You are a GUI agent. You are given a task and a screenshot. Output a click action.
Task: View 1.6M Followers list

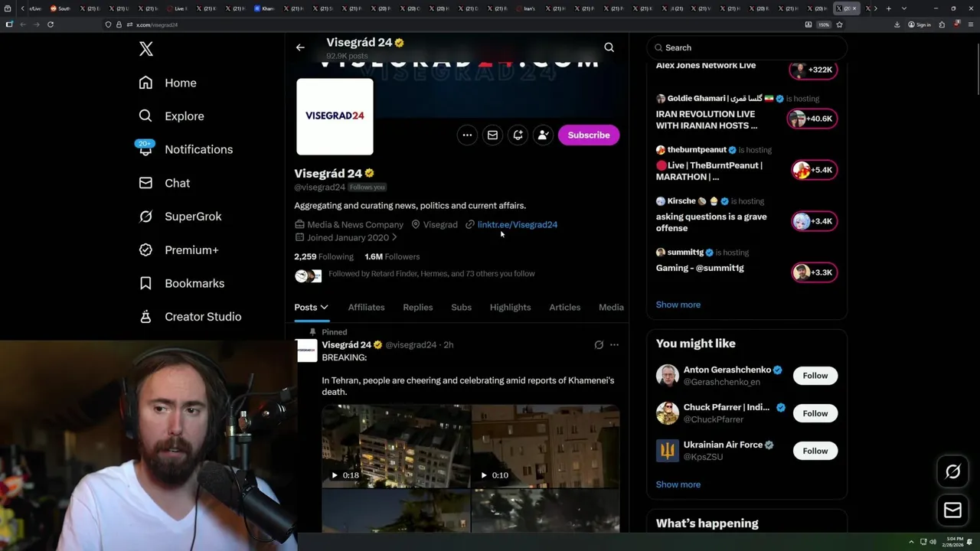(x=392, y=256)
